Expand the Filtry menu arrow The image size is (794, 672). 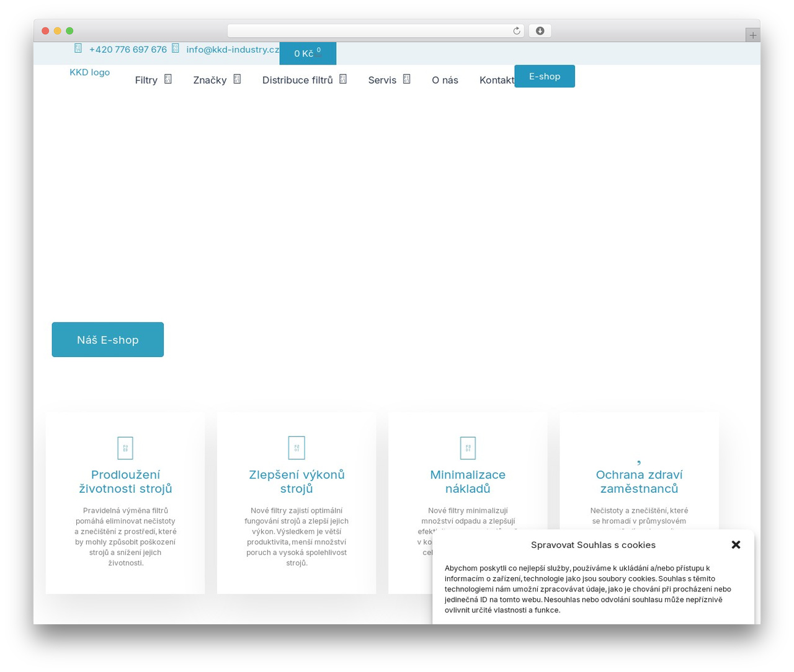[168, 79]
